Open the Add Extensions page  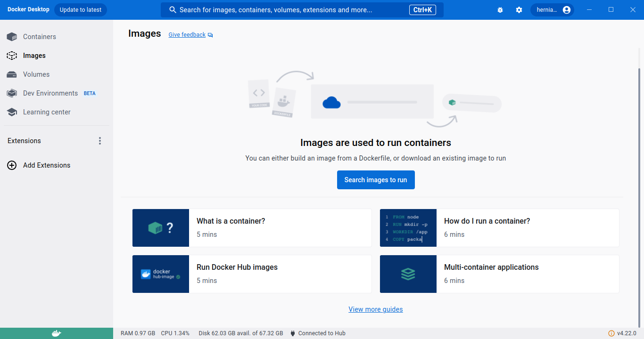46,165
